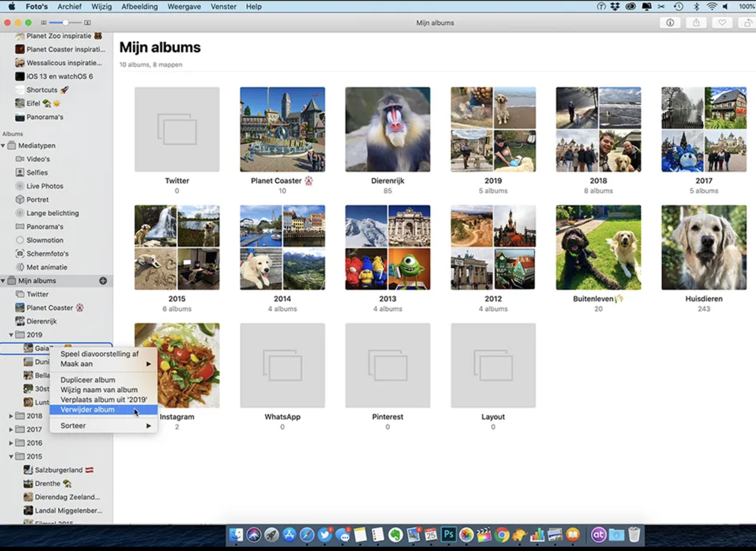Image resolution: width=756 pixels, height=551 pixels.
Task: Show the info panel via ⓘ toolbar icon
Action: pos(670,23)
